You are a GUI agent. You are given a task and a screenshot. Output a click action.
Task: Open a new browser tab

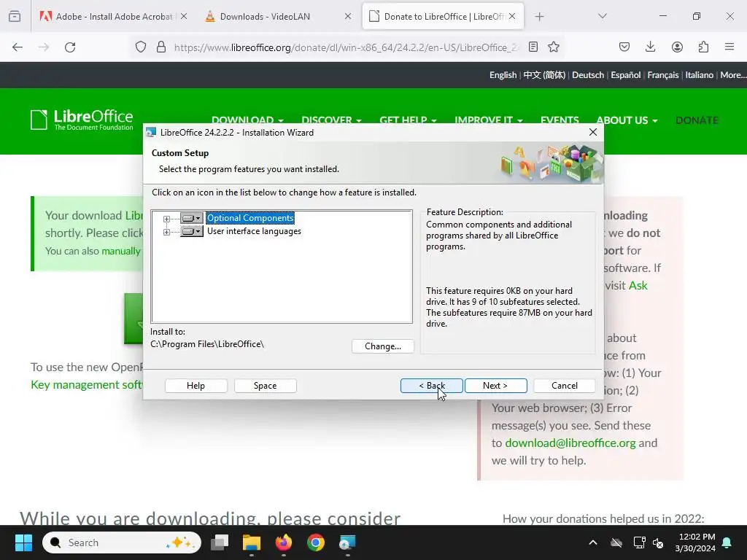539,17
